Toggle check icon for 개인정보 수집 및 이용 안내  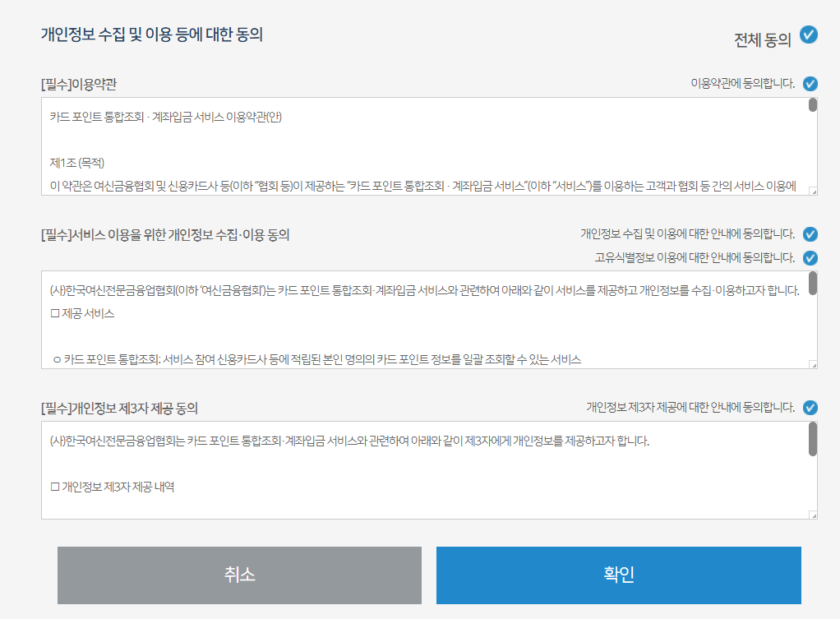tap(810, 234)
